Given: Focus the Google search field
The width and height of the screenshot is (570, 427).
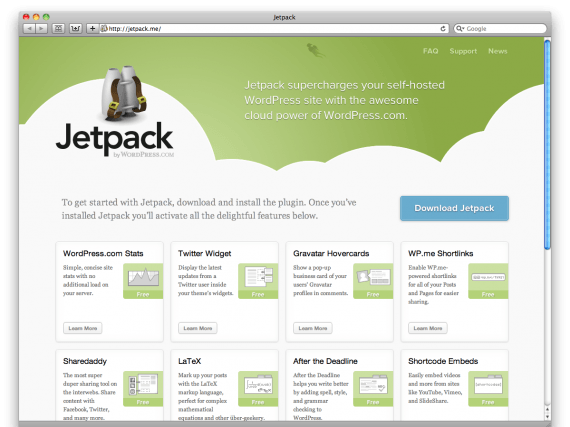Looking at the screenshot, I should [500, 28].
